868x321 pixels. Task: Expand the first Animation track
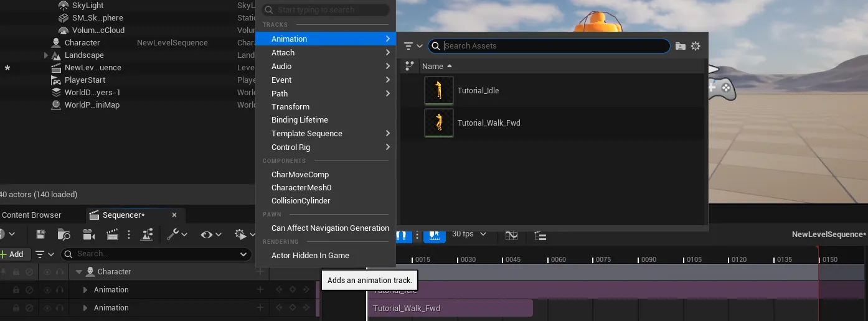(85, 290)
